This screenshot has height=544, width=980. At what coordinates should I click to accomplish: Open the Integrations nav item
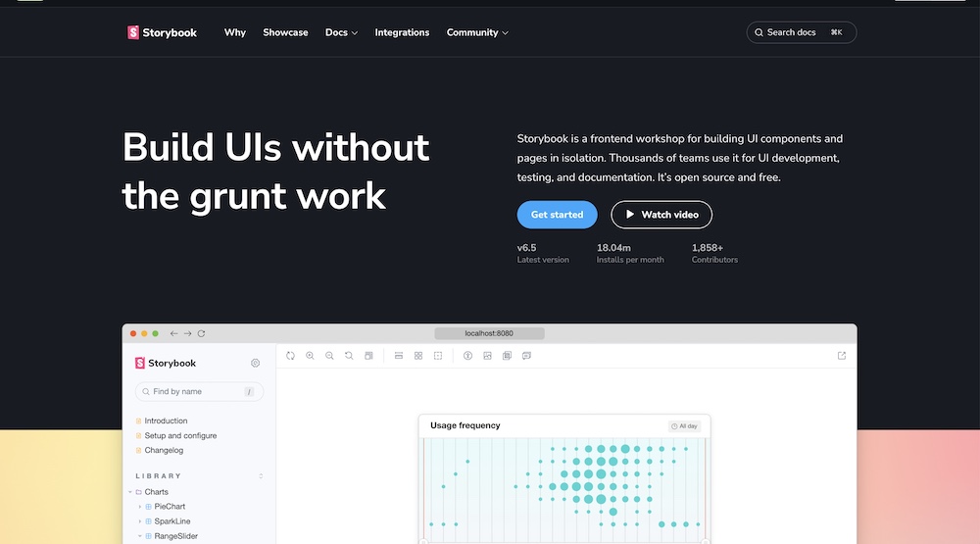[402, 32]
